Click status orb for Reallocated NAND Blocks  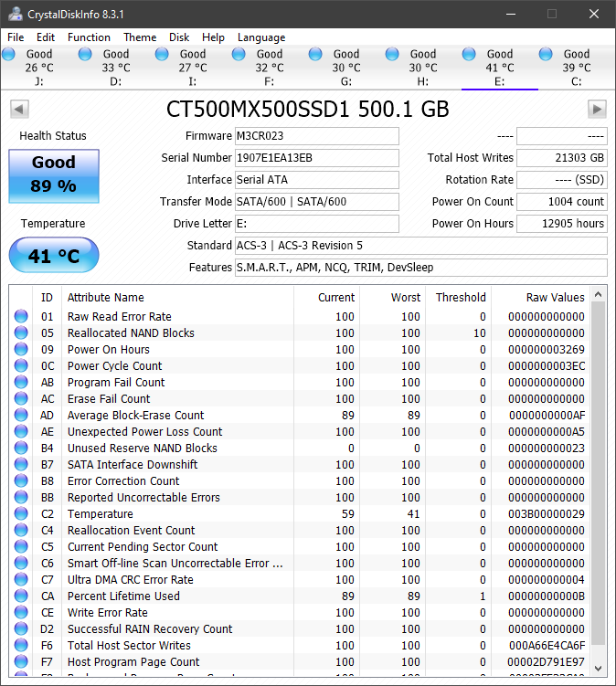pyautogui.click(x=21, y=332)
